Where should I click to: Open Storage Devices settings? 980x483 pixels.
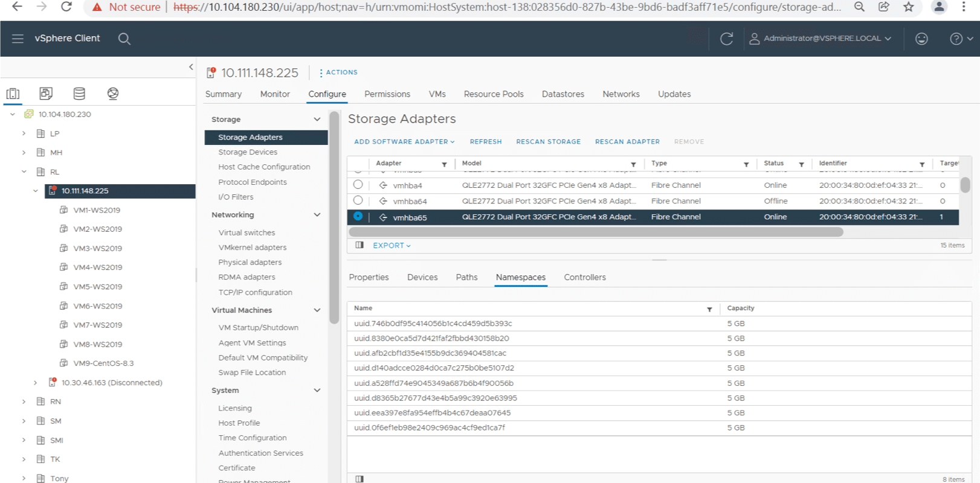(248, 152)
